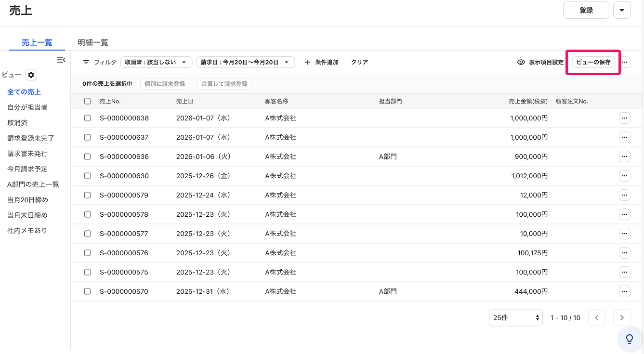Check the box for S-0000000638
Image resolution: width=644 pixels, height=354 pixels.
tap(87, 118)
